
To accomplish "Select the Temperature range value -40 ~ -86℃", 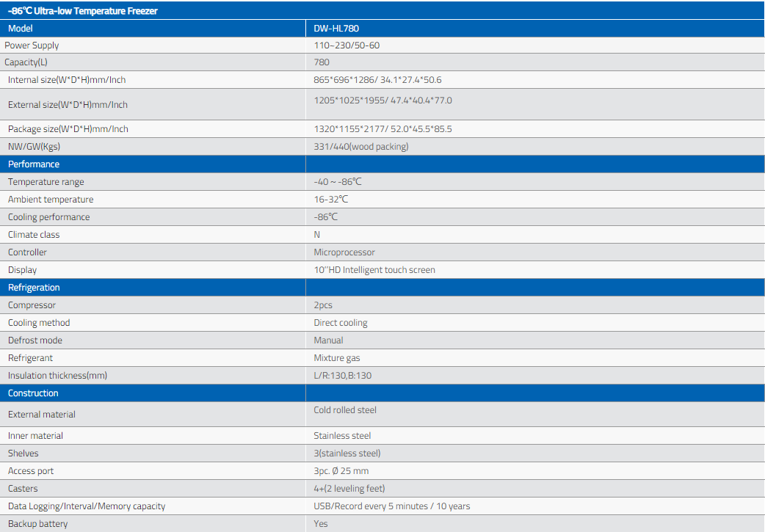I will (x=338, y=182).
